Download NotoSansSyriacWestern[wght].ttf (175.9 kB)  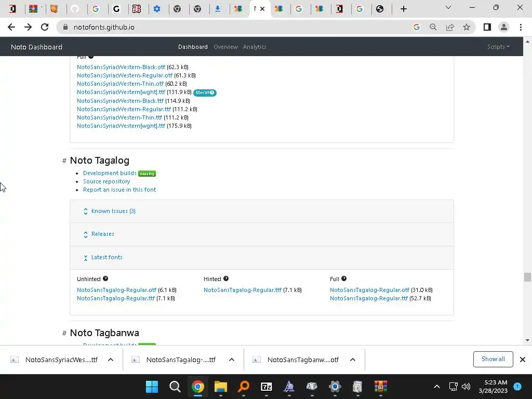click(x=121, y=126)
